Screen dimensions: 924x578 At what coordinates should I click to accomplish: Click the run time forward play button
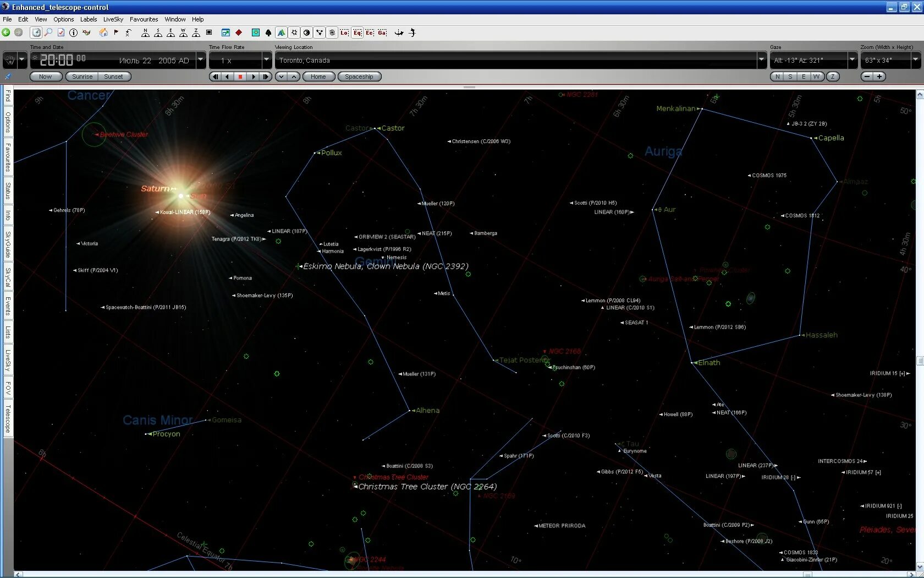pyautogui.click(x=253, y=77)
